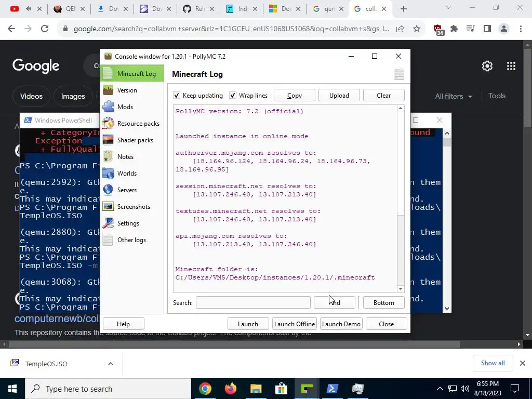532x399 pixels.
Task: Open Chrome media controls icon
Action: (x=470, y=29)
